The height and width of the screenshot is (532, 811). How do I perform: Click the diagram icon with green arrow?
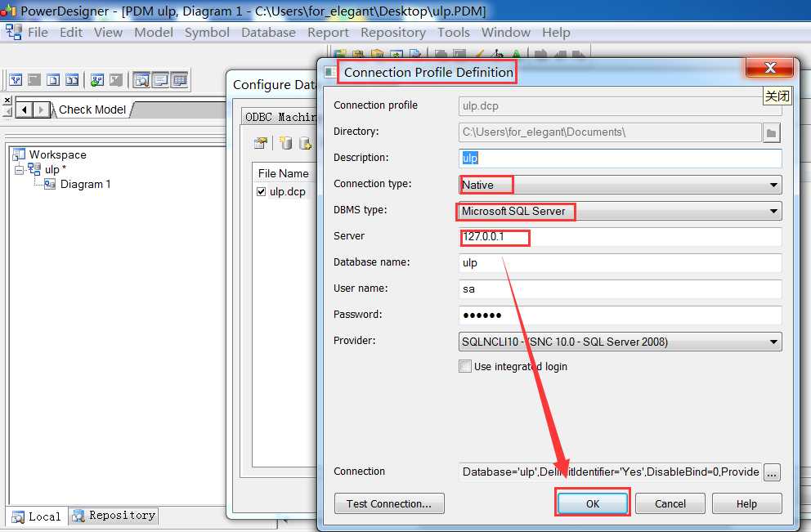(x=96, y=79)
